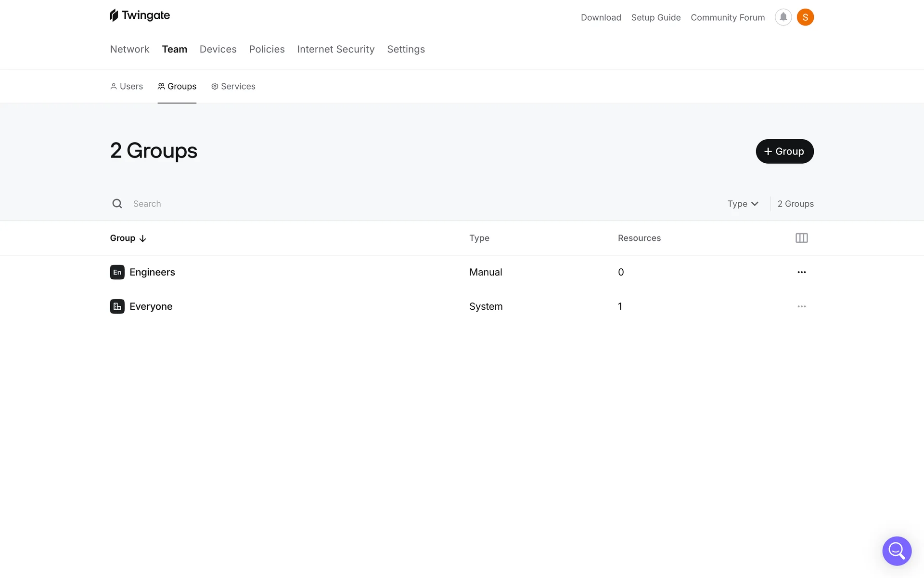Open the support chat bubble

click(x=897, y=551)
